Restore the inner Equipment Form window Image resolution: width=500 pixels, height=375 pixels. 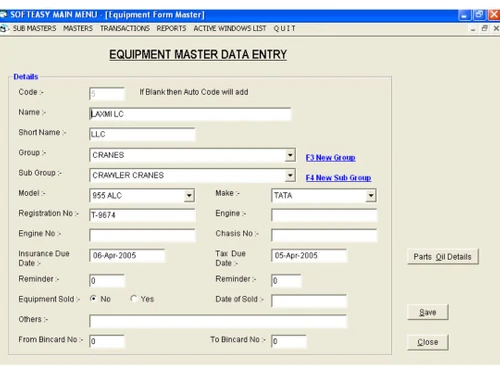point(484,29)
